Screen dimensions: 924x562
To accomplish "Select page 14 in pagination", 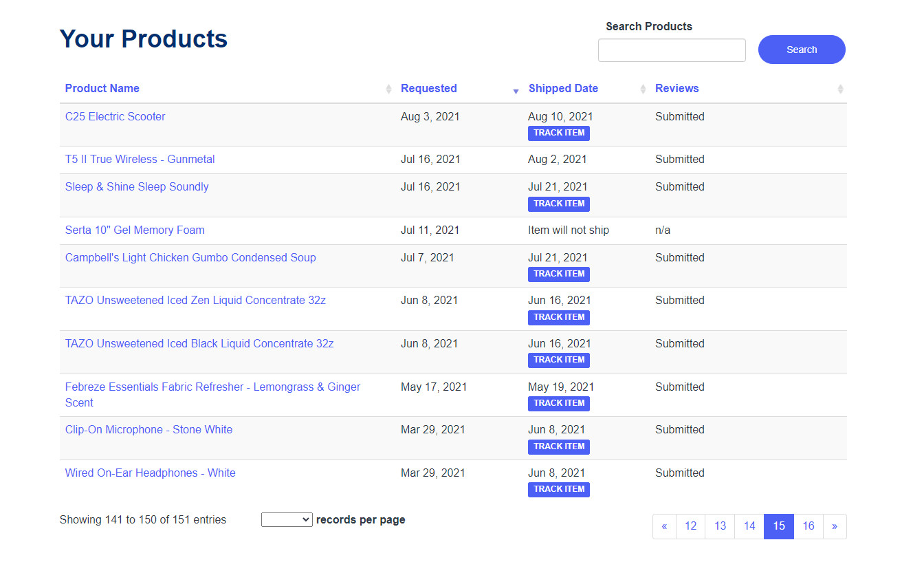I will [x=749, y=526].
